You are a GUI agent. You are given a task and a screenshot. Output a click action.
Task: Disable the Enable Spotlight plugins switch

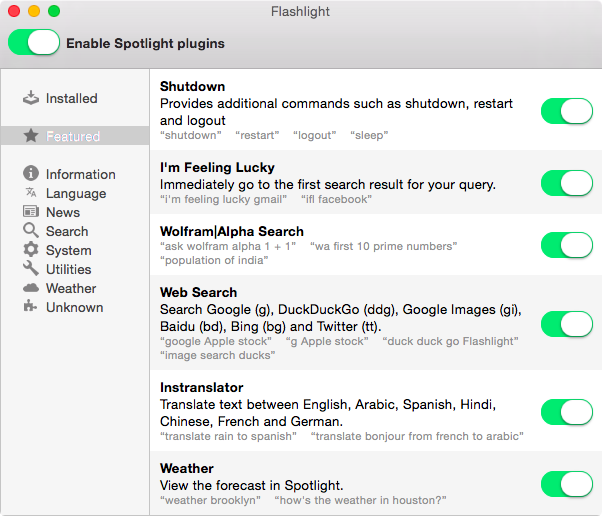tap(34, 42)
